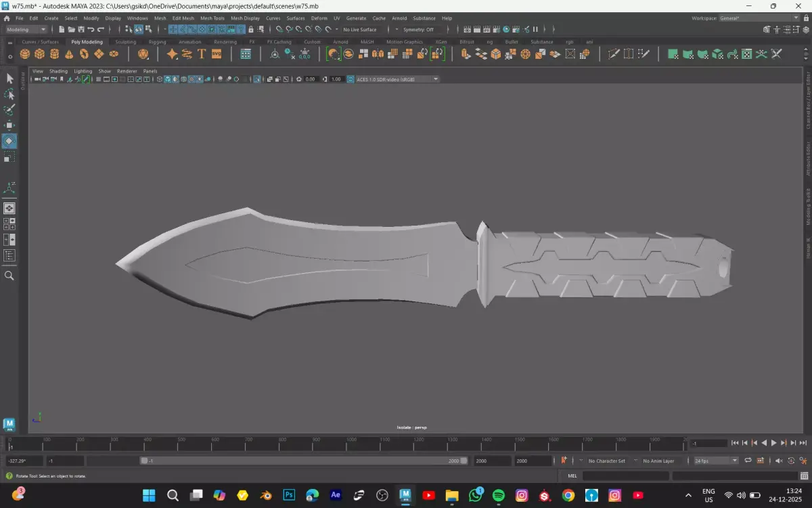812x508 pixels.
Task: Create a polygon plane from the shelf
Action: point(99,54)
